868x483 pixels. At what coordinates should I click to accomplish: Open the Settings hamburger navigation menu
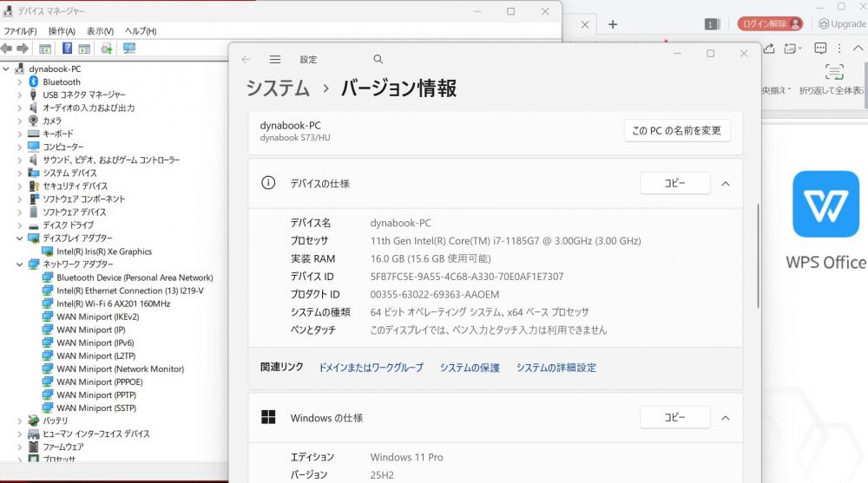pyautogui.click(x=275, y=60)
